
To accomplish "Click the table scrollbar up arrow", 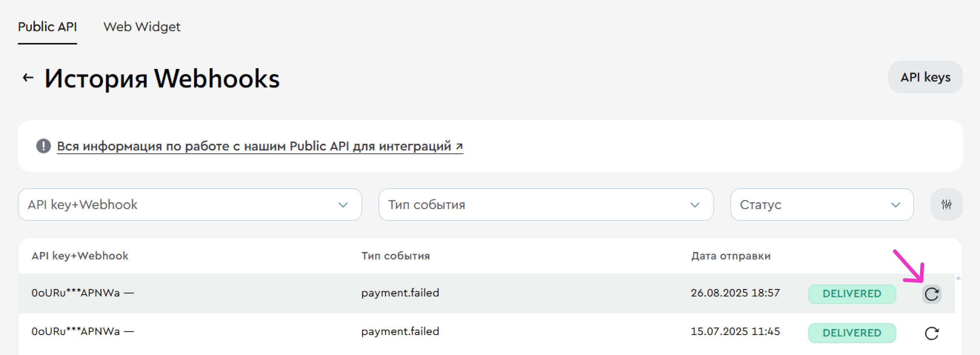I will [958, 278].
